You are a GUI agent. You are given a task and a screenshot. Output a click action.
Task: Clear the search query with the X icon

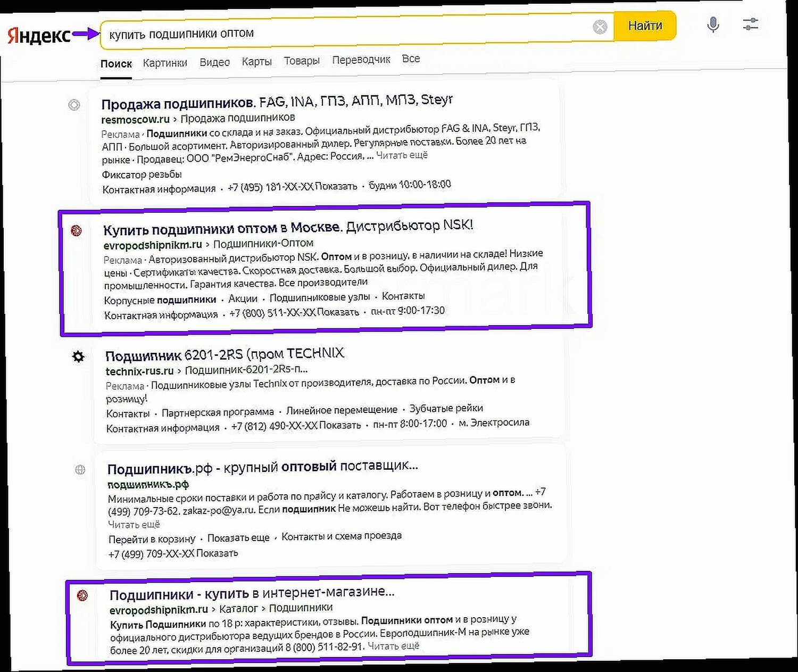coord(600,27)
